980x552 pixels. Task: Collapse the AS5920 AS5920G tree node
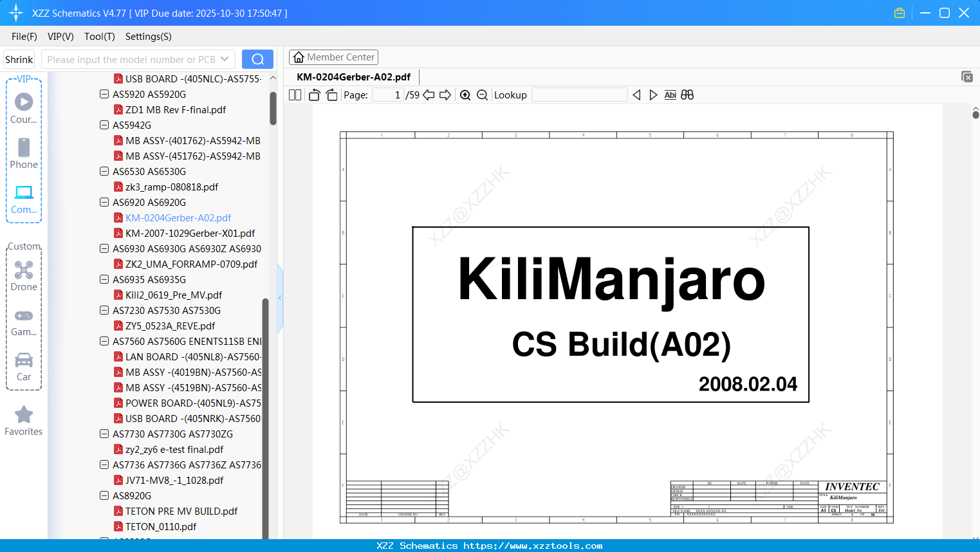[x=104, y=94]
